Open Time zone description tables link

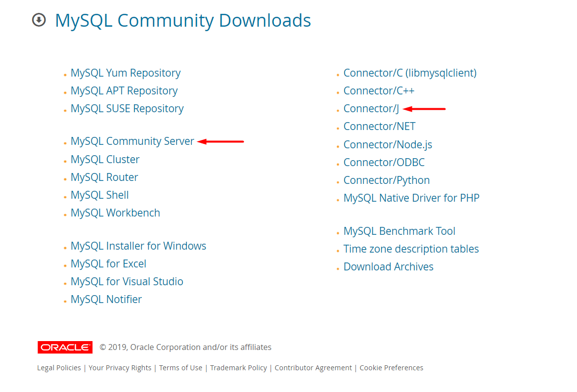tap(411, 249)
